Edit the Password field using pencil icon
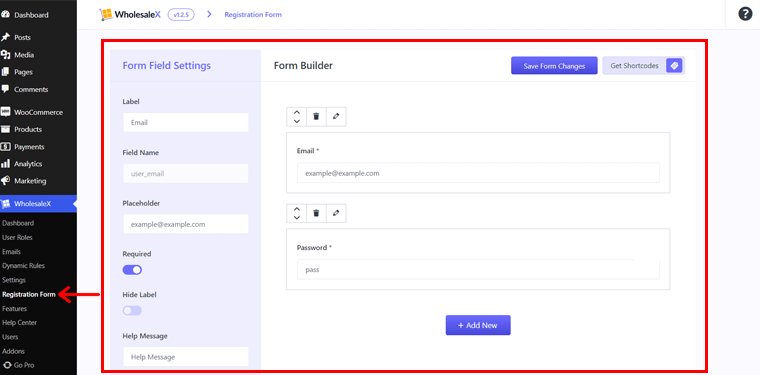The image size is (760, 375). click(x=336, y=213)
